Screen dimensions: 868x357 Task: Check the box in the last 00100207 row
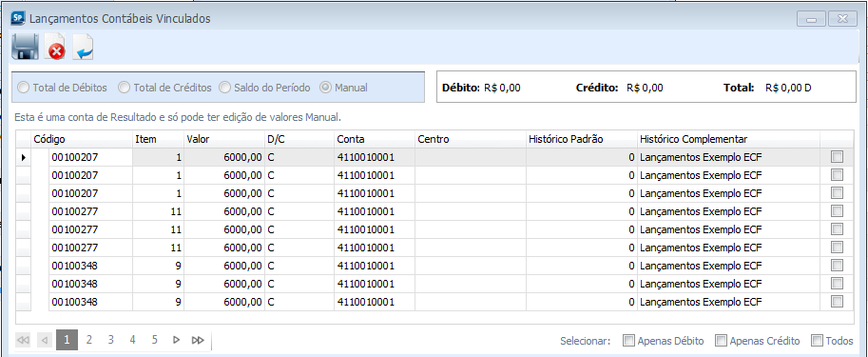pos(837,193)
